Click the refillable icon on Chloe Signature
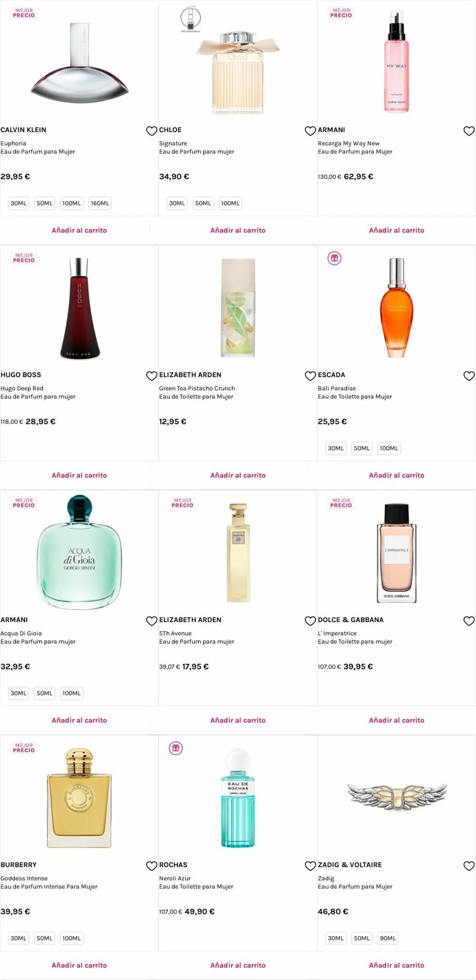Viewport: 476px width, 980px height. pos(190,18)
